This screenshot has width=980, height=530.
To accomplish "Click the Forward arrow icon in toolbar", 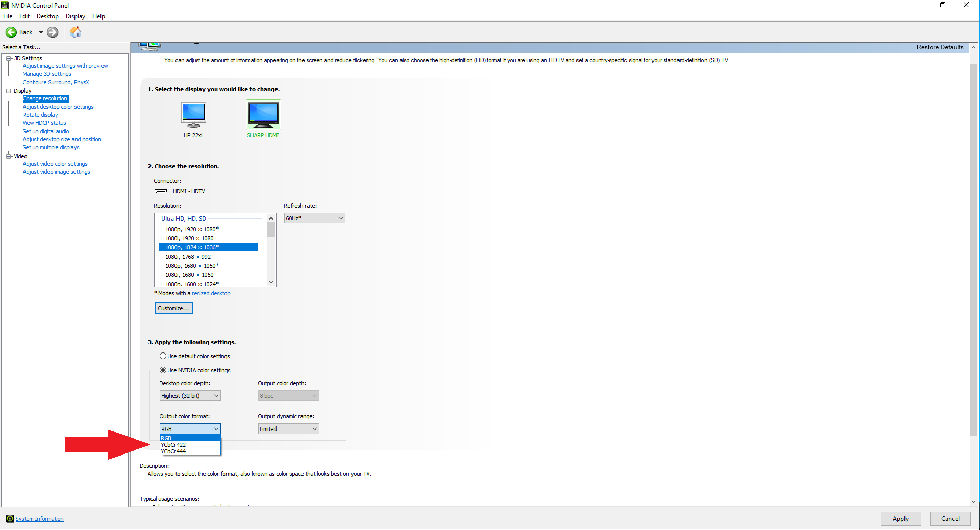I will (x=53, y=32).
